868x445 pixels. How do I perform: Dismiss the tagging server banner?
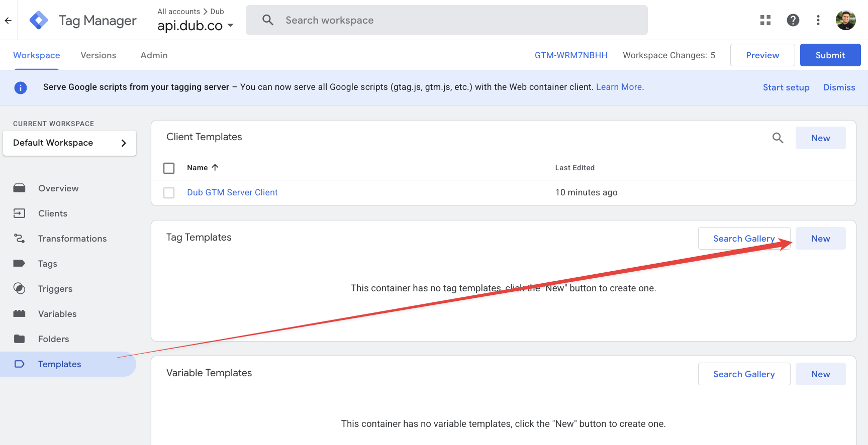[x=839, y=87]
